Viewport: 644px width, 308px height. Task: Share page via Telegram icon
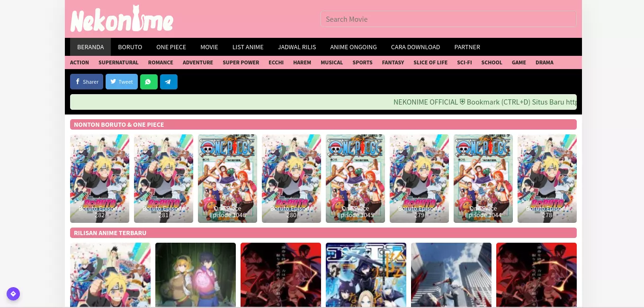(169, 81)
